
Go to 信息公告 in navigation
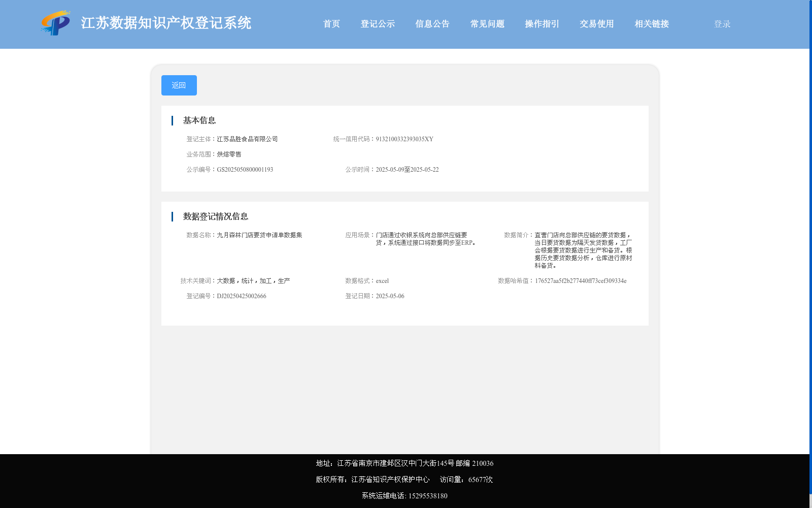click(432, 24)
